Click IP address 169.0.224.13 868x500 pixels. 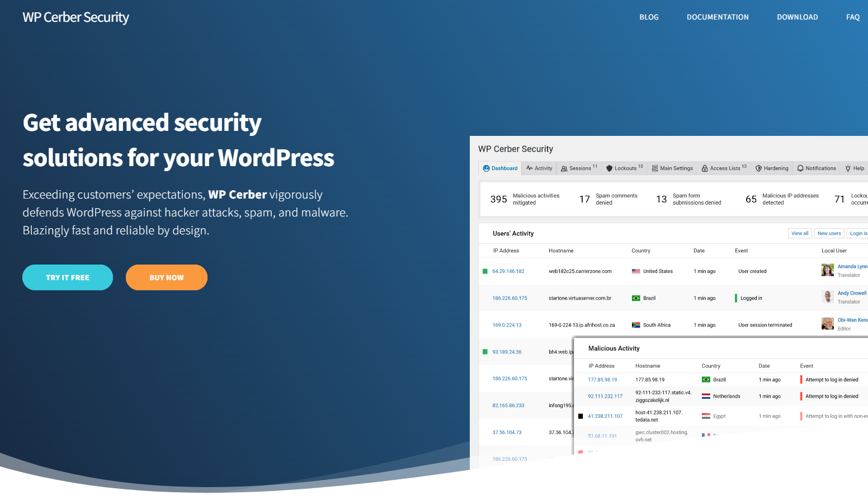click(x=507, y=325)
